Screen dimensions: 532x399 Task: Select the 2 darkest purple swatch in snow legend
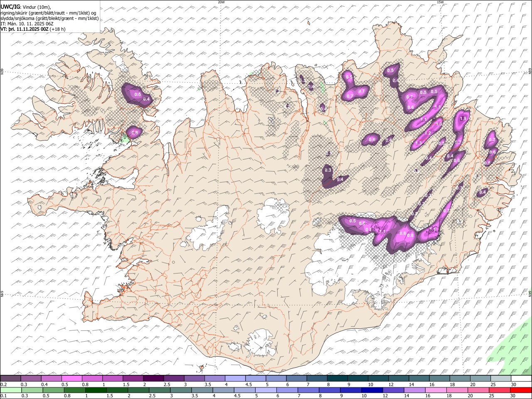tap(154, 378)
